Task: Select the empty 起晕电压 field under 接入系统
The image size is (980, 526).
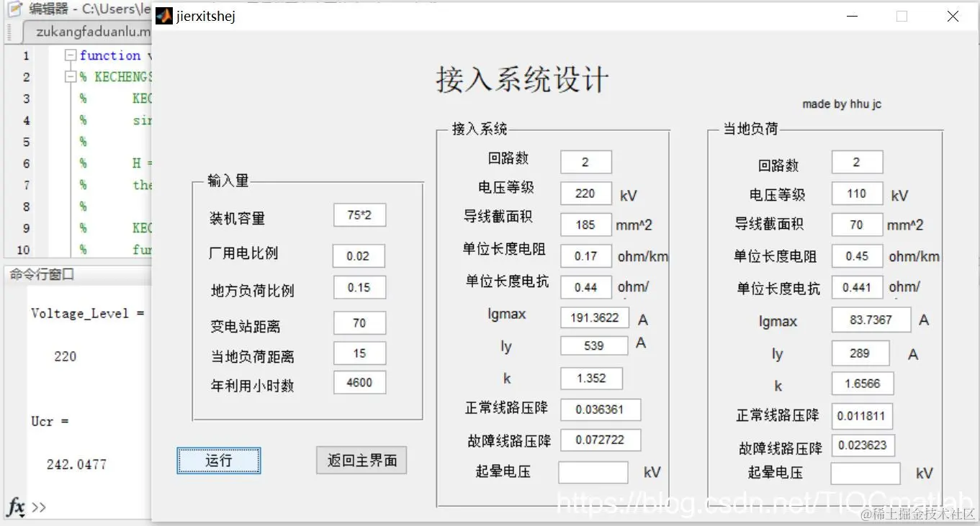Action: coord(593,472)
